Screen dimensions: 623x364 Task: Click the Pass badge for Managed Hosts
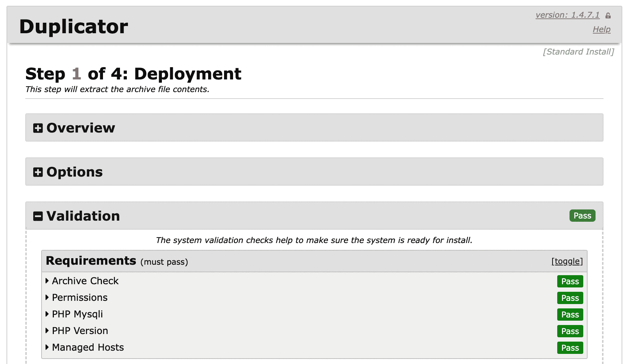point(570,348)
